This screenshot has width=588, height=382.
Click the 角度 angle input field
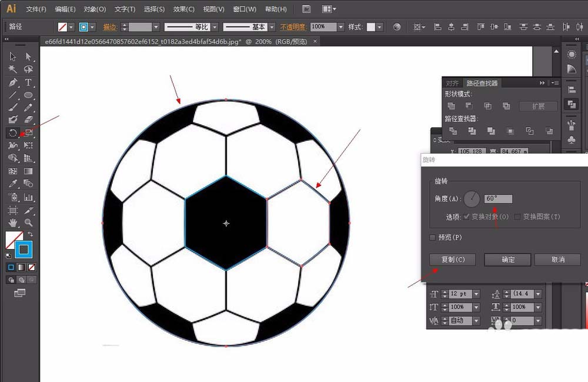pyautogui.click(x=498, y=199)
